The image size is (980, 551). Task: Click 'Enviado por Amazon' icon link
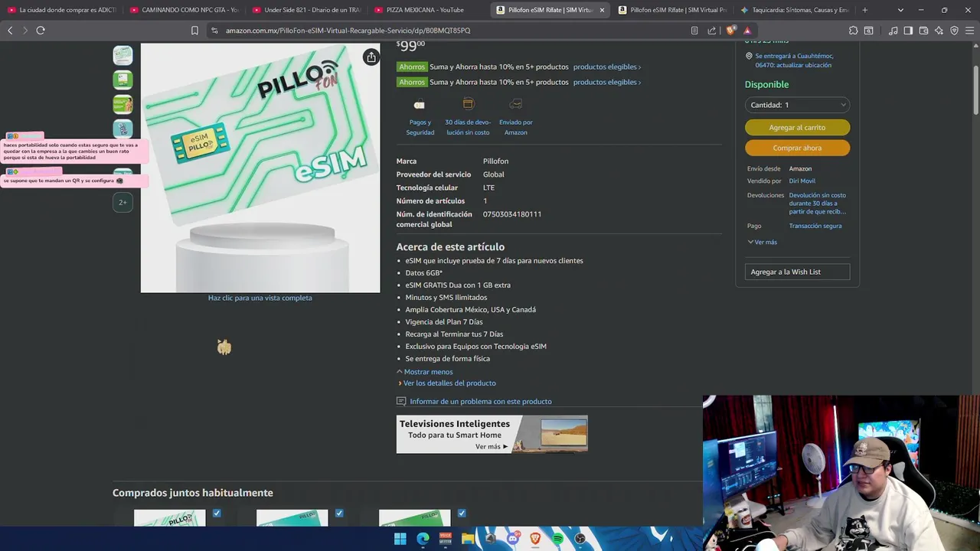pos(516,116)
